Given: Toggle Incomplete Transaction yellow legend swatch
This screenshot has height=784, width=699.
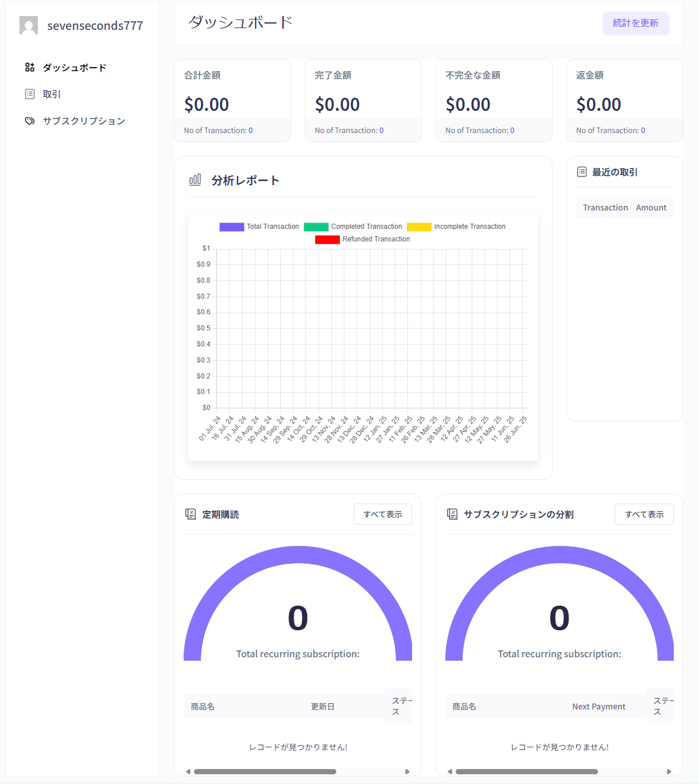Looking at the screenshot, I should click(420, 227).
